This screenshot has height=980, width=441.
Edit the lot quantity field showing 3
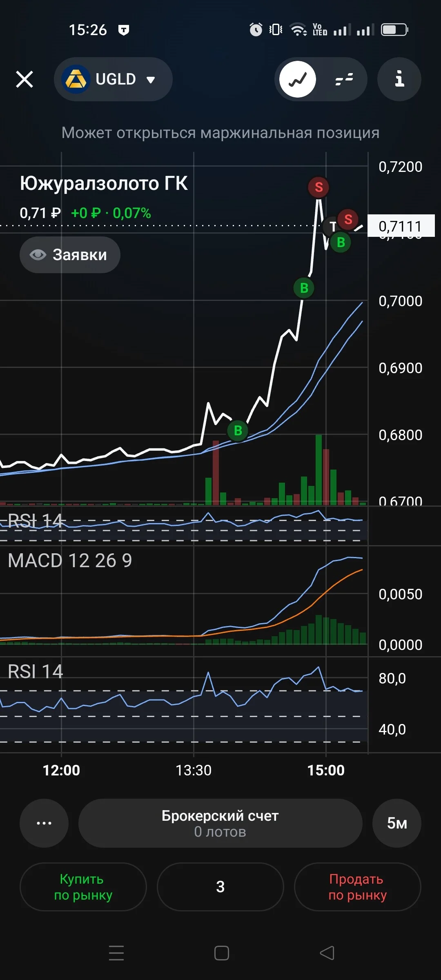tap(220, 887)
